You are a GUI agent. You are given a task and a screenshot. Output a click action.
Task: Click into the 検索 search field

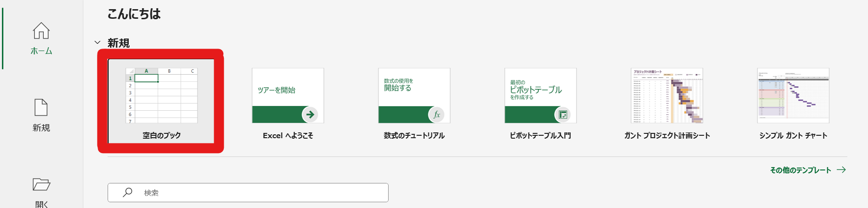(x=248, y=193)
